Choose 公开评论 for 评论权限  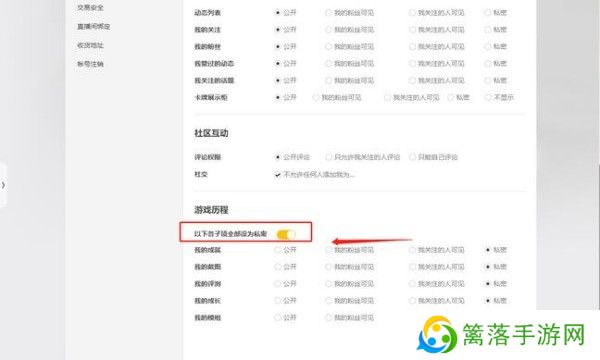pyautogui.click(x=277, y=157)
